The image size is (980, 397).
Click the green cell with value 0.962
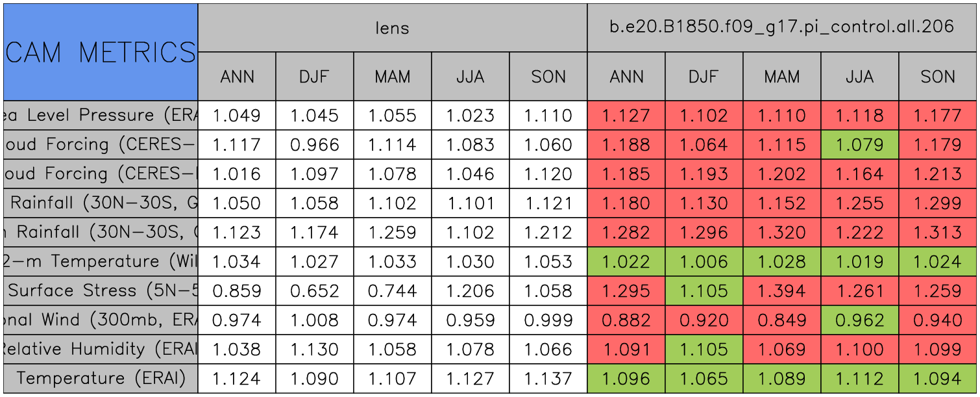click(x=859, y=320)
